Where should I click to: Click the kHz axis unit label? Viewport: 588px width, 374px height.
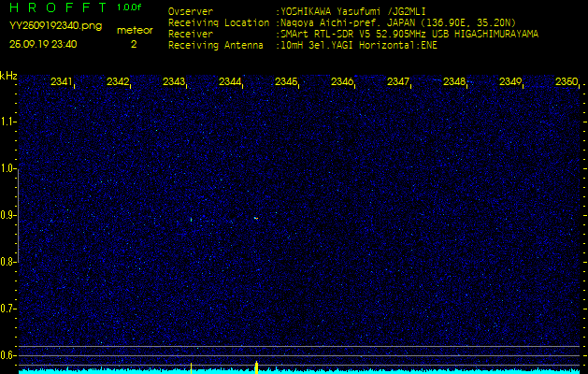pyautogui.click(x=8, y=76)
